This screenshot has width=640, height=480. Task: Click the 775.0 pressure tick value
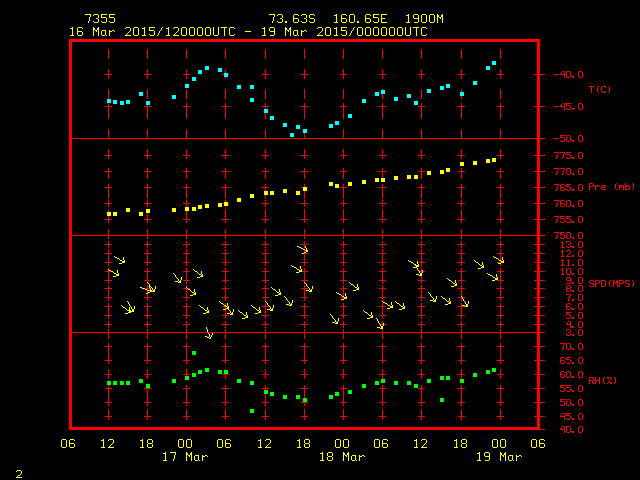(569, 156)
